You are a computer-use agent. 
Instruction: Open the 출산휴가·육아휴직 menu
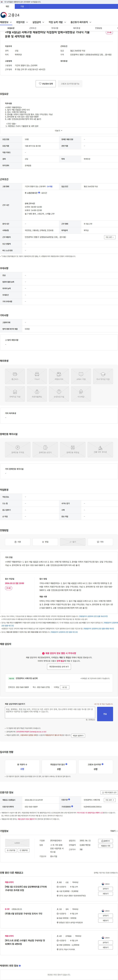coord(81,22)
